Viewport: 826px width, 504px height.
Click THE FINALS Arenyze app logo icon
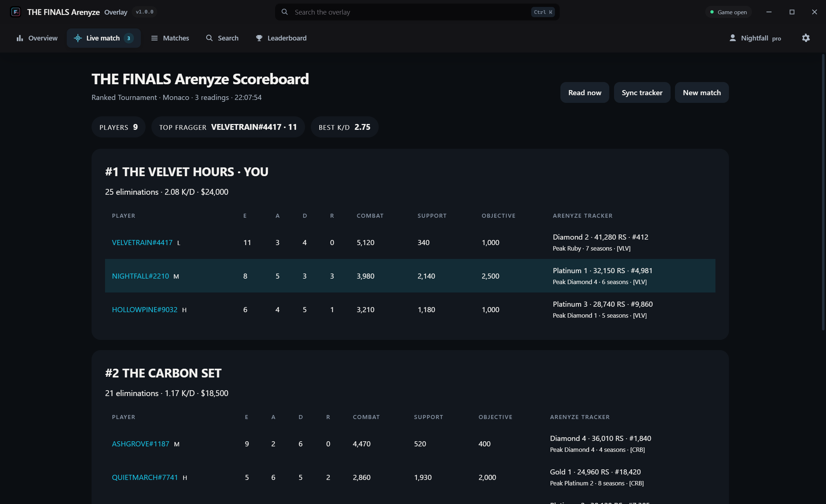tap(16, 12)
